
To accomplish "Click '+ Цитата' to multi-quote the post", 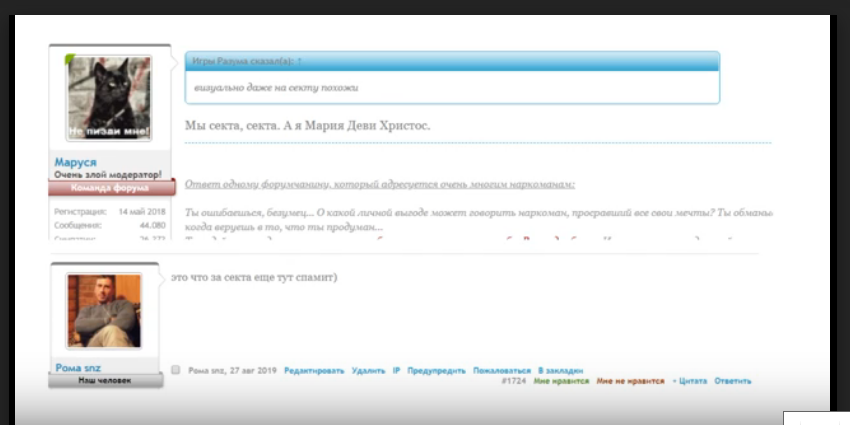I will 689,381.
